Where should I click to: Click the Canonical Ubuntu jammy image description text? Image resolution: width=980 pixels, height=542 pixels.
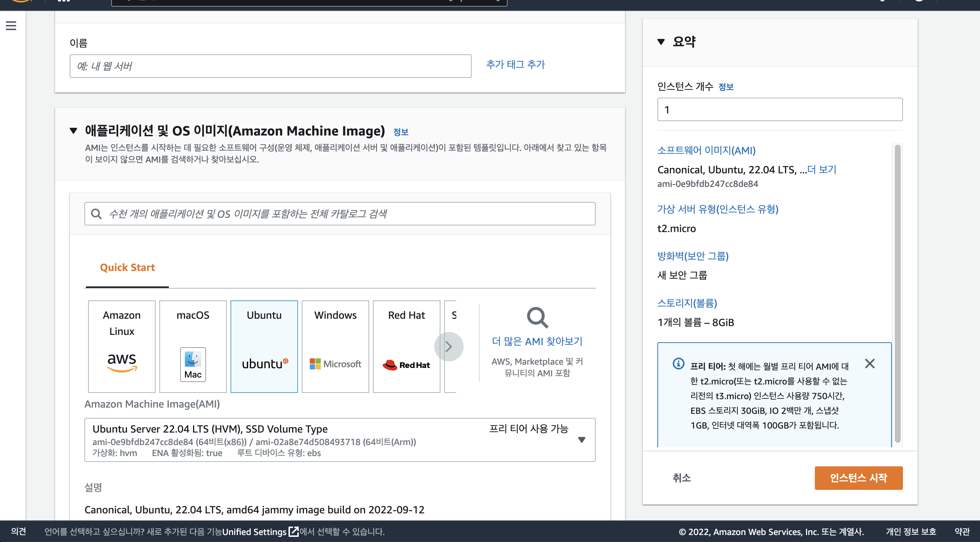[254, 510]
